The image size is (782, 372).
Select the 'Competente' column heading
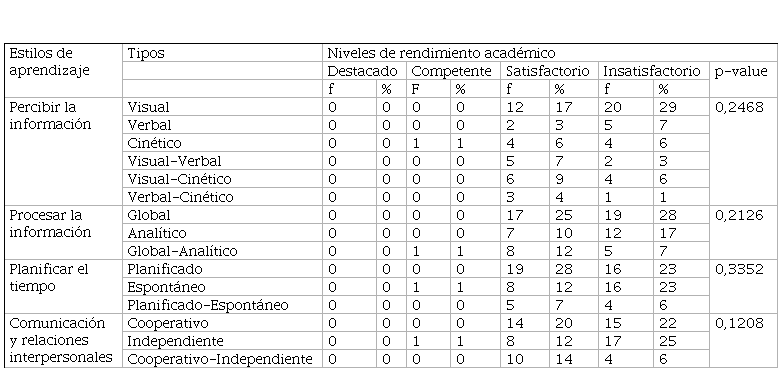pos(453,71)
